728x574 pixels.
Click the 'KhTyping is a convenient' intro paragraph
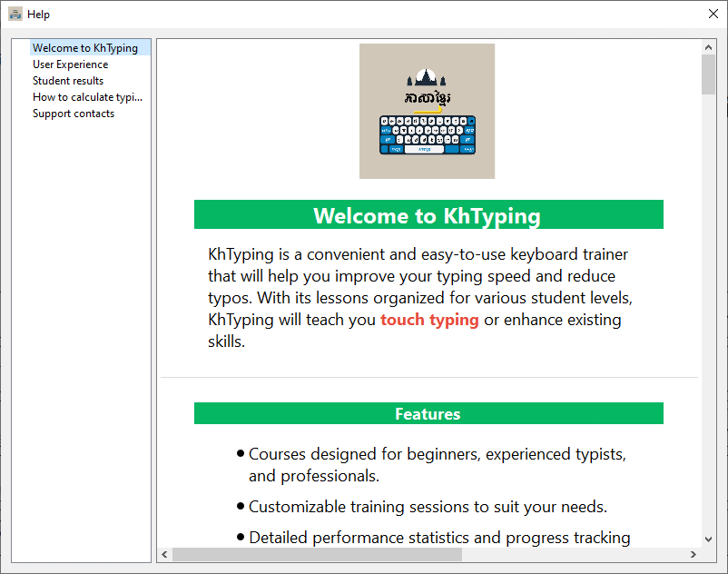(420, 298)
